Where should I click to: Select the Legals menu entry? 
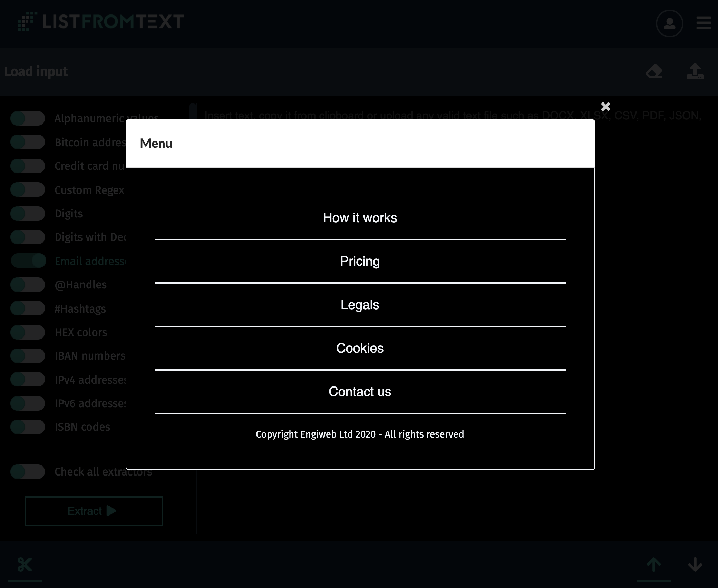[360, 305]
